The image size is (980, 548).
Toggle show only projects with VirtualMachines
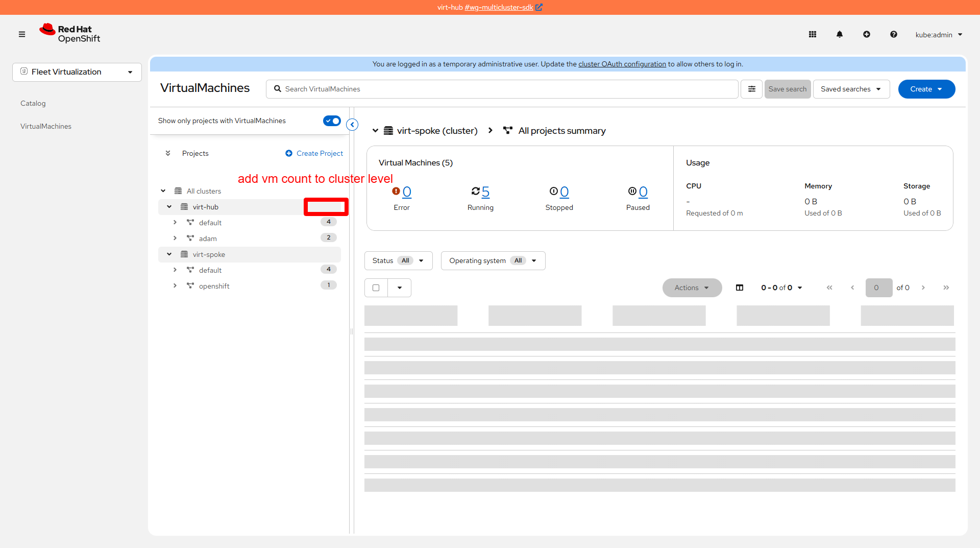pyautogui.click(x=332, y=121)
